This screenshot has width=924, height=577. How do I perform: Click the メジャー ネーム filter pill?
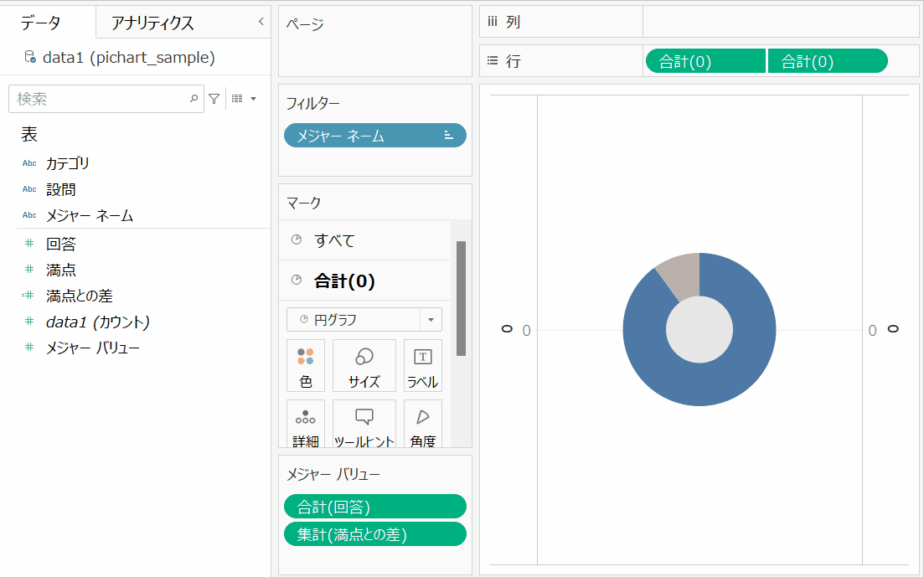[x=374, y=136]
